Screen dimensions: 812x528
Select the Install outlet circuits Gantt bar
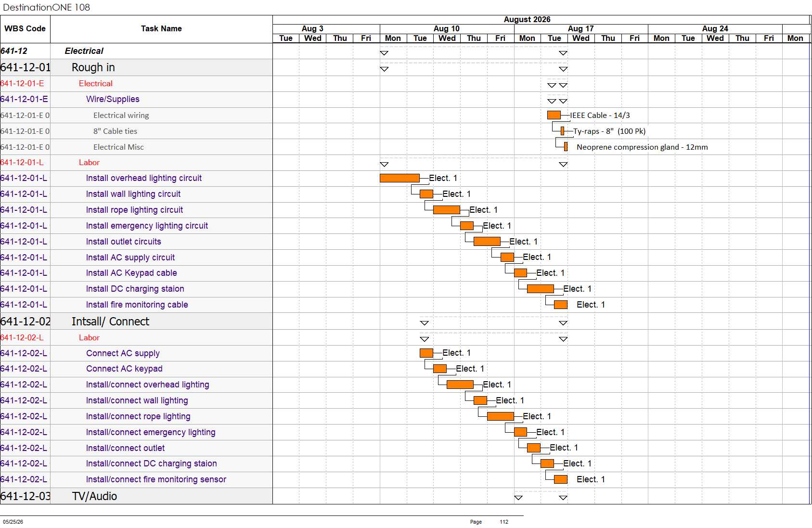[x=487, y=242]
